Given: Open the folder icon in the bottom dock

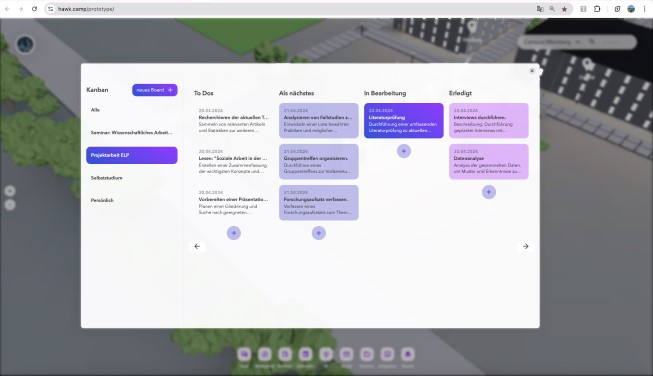Looking at the screenshot, I should 366,354.
